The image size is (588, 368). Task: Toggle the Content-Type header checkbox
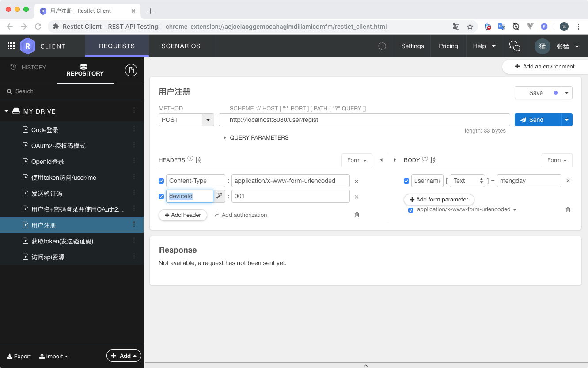[x=161, y=181]
